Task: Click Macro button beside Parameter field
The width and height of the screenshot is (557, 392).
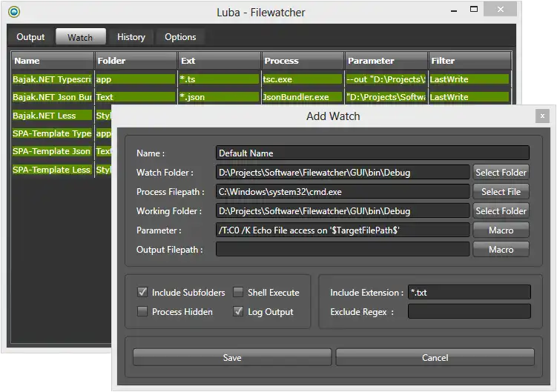Action: (501, 230)
